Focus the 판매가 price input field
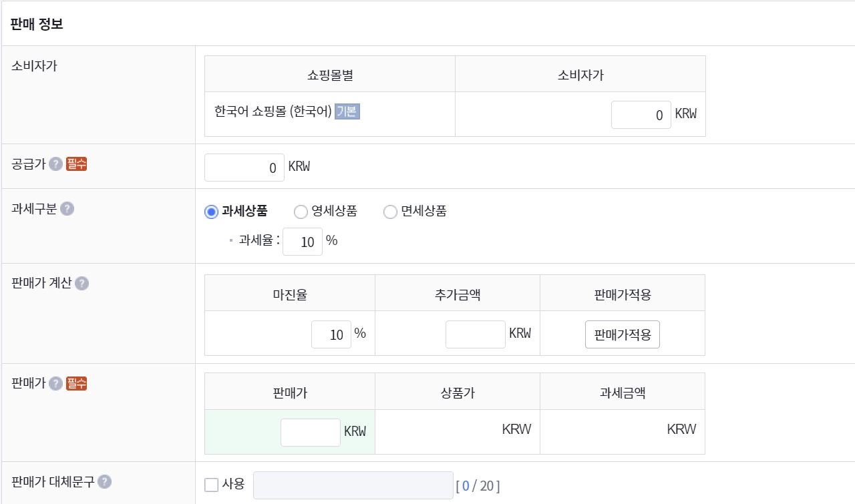The width and height of the screenshot is (855, 504). click(x=310, y=433)
